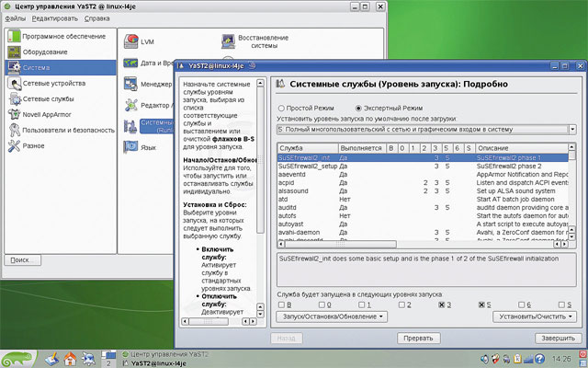The image size is (588, 368).
Task: Select alsasound service row
Action: (423, 190)
